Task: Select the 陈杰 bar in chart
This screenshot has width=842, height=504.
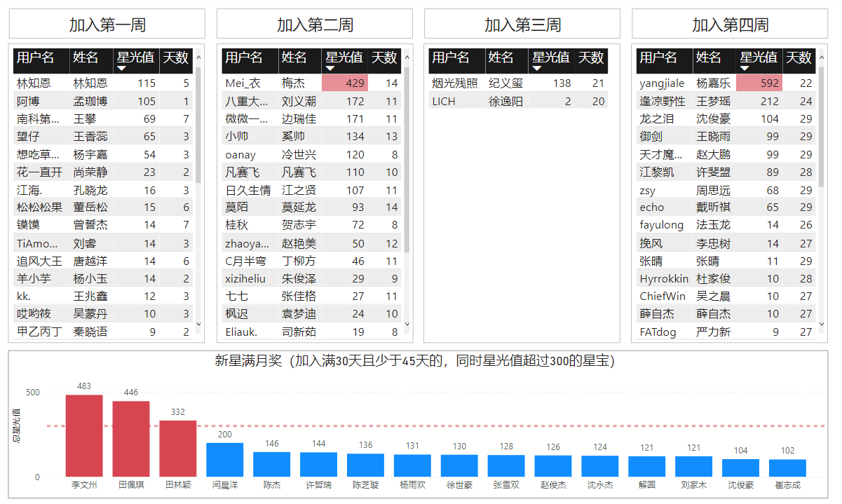Action: [272, 465]
